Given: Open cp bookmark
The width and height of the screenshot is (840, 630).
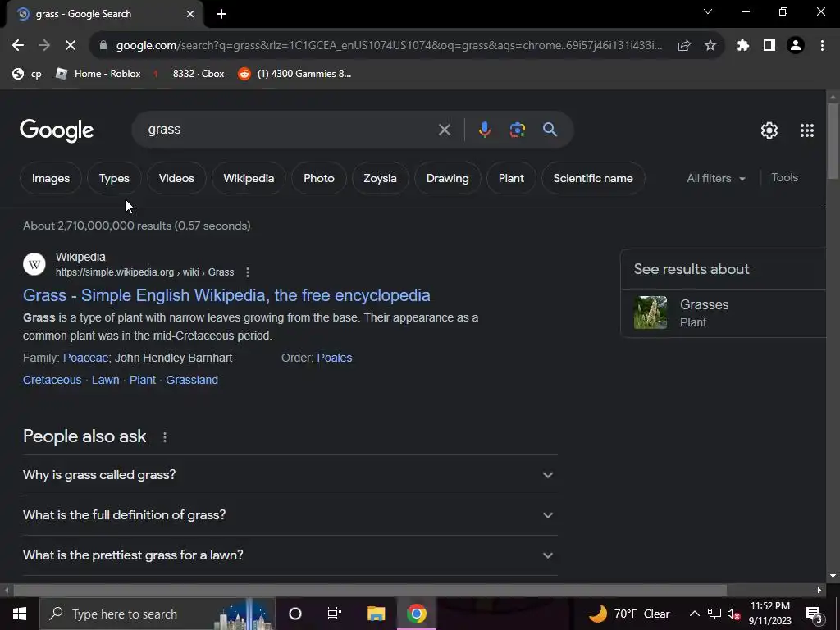Looking at the screenshot, I should pos(27,74).
